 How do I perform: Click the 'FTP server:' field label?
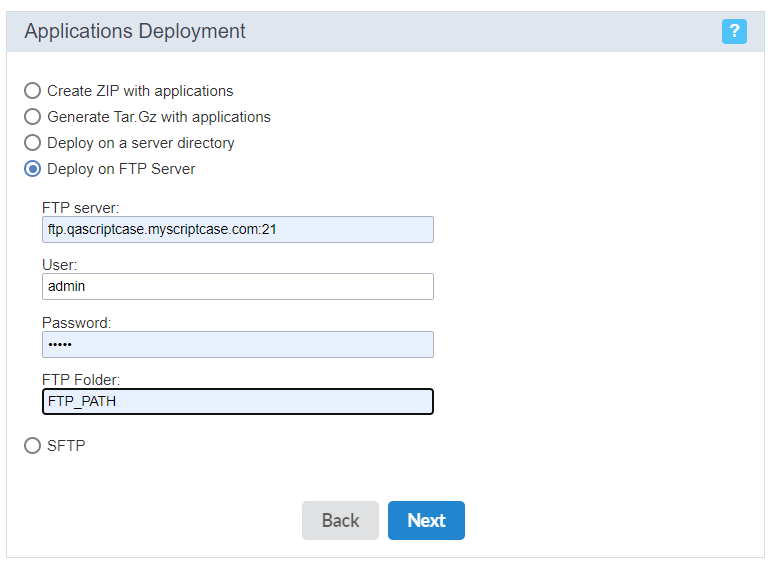[x=81, y=208]
